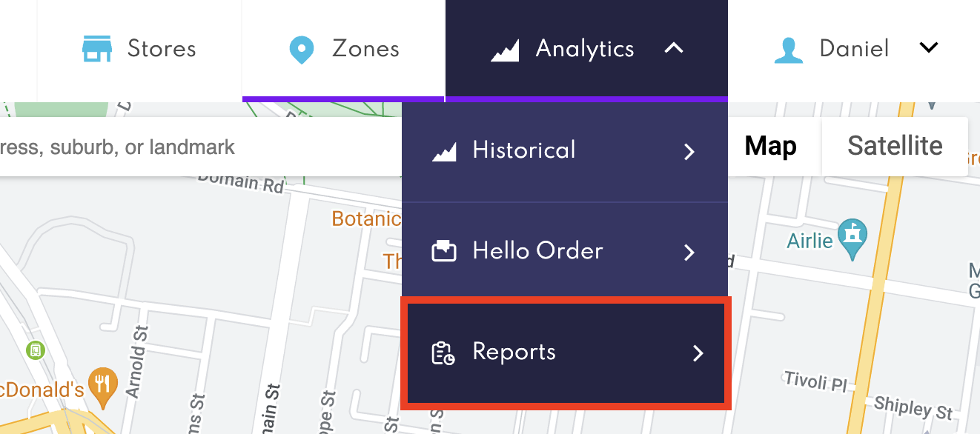This screenshot has width=980, height=434.
Task: Expand Hello Order submenu chevron
Action: tap(689, 253)
